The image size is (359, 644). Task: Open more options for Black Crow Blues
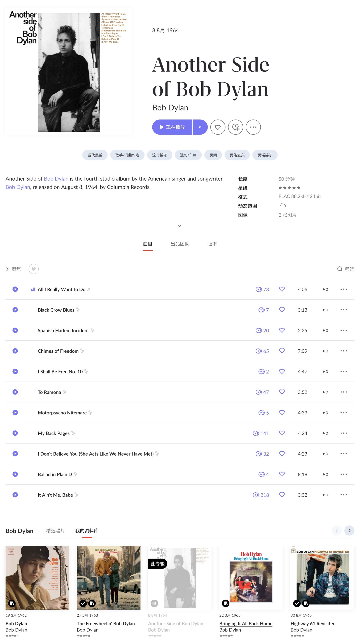344,310
